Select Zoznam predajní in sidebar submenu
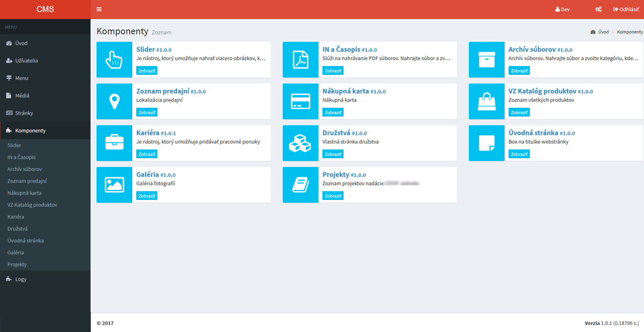Screen dimensions: 644x332 [27, 181]
